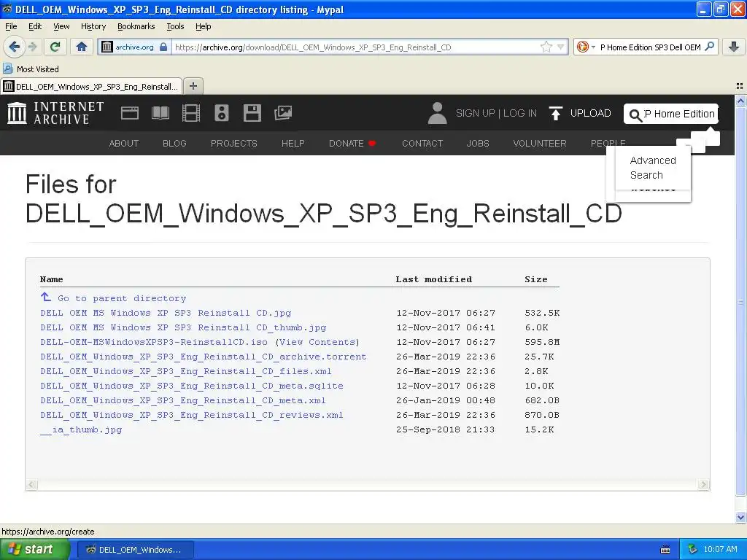747x560 pixels.
Task: Reload the page with refresh icon
Action: pos(55,47)
